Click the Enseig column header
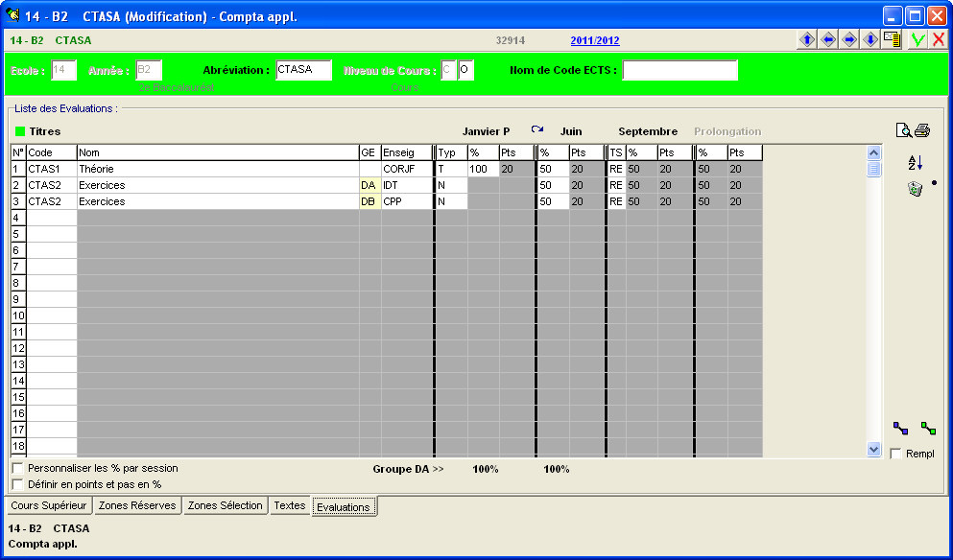 407,152
